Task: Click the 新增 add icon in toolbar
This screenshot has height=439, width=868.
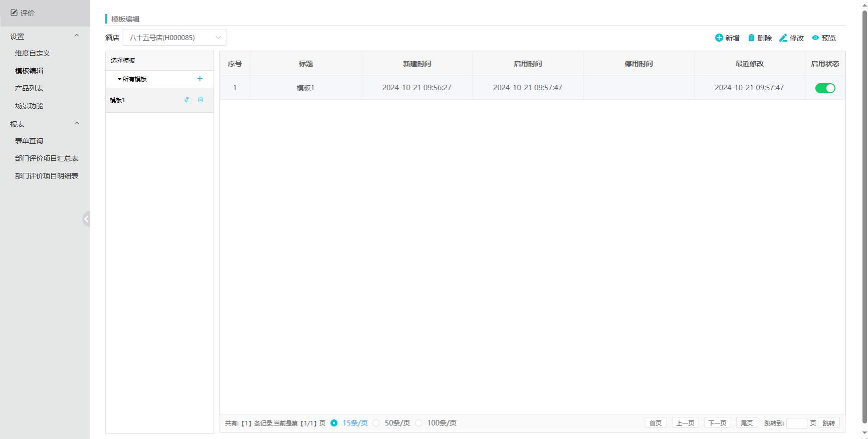Action: point(719,38)
